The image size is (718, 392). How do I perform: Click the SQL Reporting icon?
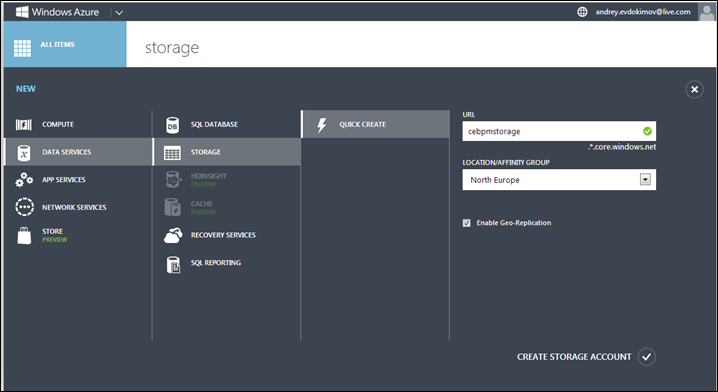173,265
